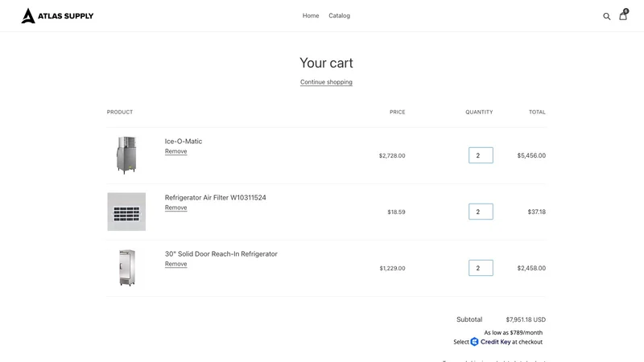Open the shopping bag cart icon

(623, 15)
